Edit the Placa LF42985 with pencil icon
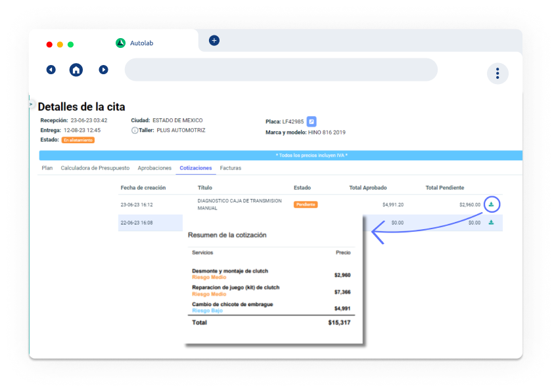Viewport: 556px width, 392px height. tap(311, 121)
